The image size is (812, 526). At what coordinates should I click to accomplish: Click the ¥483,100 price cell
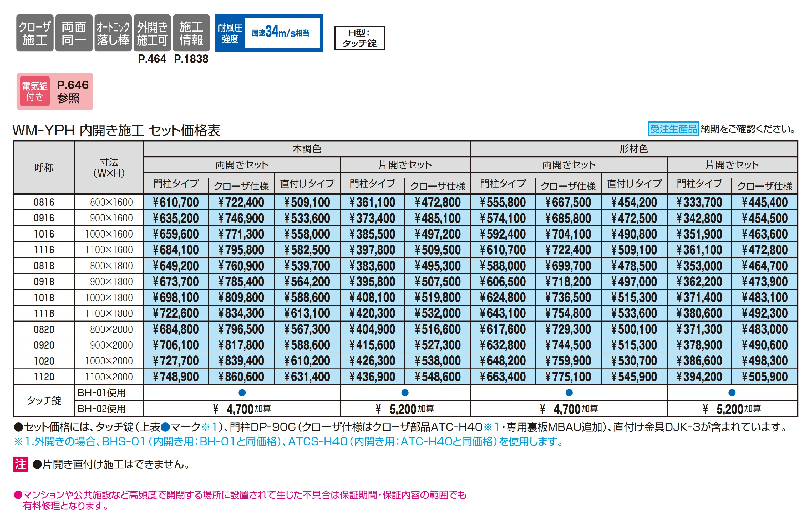click(x=765, y=297)
